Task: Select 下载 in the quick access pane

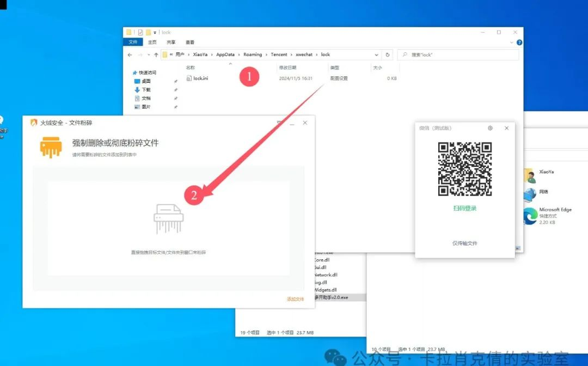Action: point(146,90)
